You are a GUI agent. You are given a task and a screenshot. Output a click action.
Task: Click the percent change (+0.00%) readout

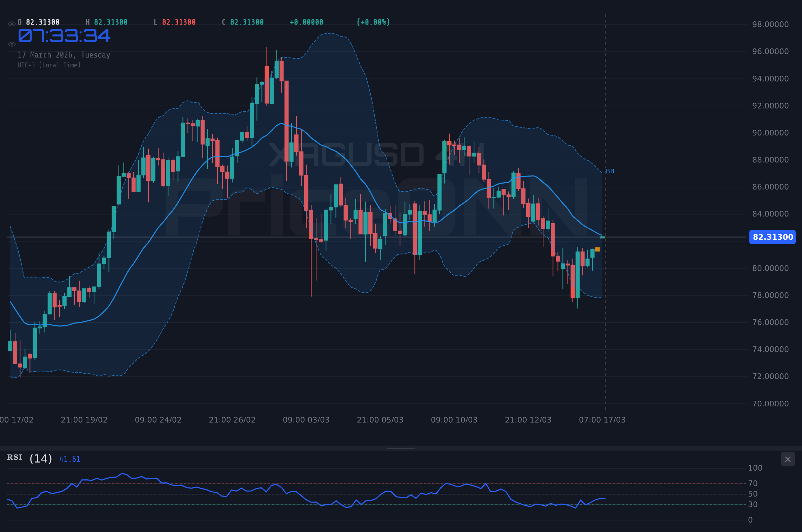coord(373,22)
